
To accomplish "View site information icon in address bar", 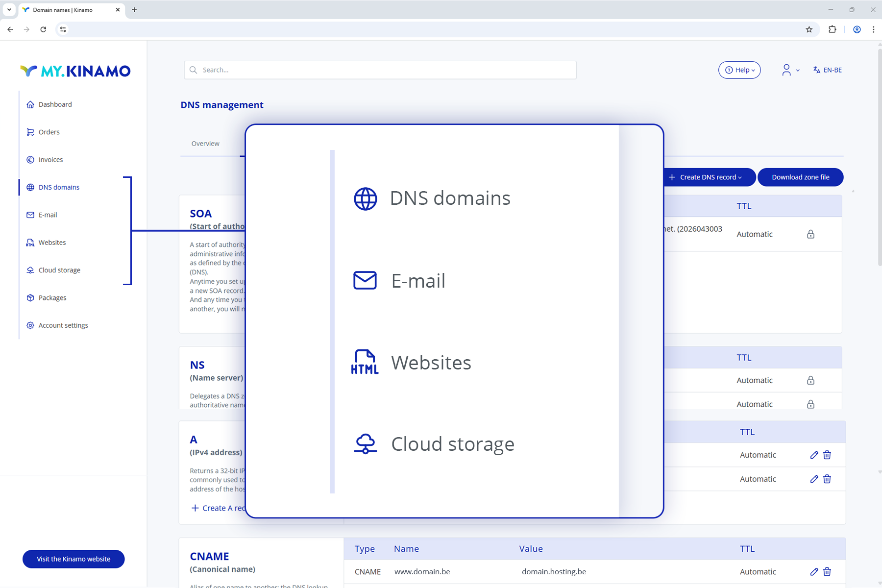I will [63, 29].
